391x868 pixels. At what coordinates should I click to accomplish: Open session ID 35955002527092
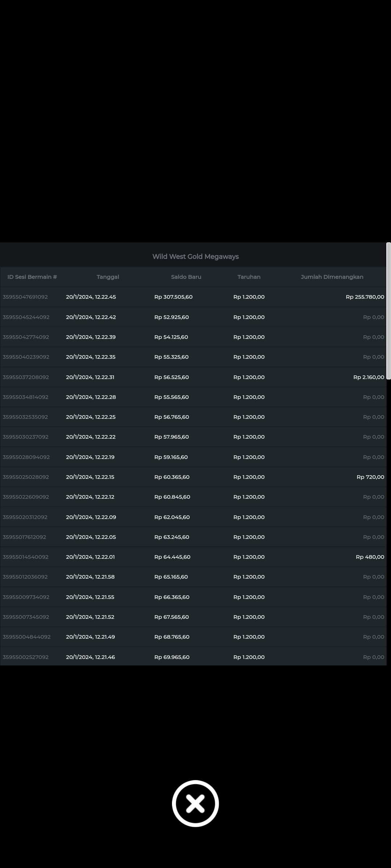tap(26, 657)
